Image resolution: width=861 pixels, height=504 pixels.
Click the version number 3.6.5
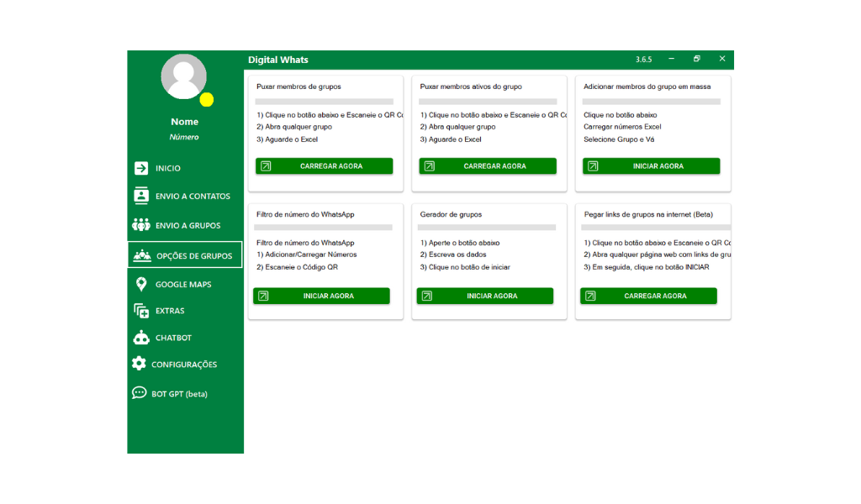pyautogui.click(x=643, y=60)
